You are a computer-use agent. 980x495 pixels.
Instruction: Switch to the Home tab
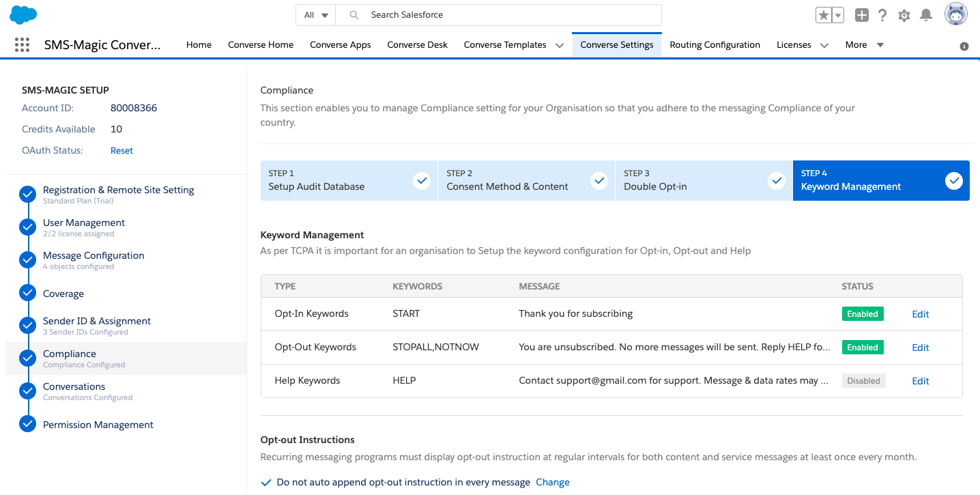click(199, 45)
